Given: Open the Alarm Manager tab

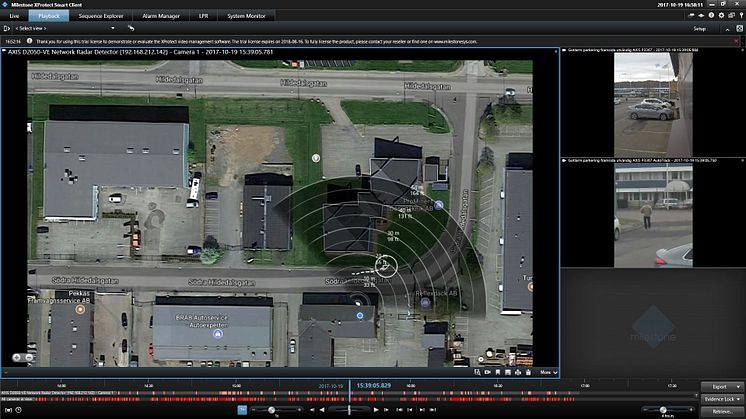Looking at the screenshot, I should coord(161,16).
